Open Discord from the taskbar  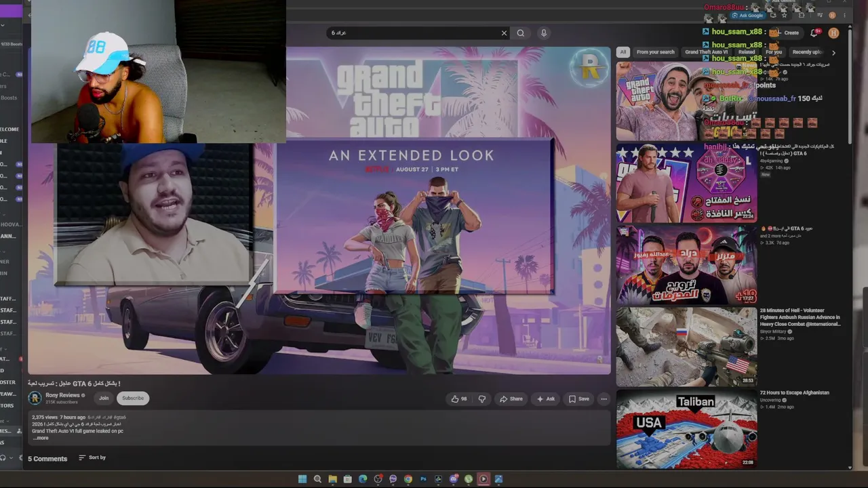point(453,479)
